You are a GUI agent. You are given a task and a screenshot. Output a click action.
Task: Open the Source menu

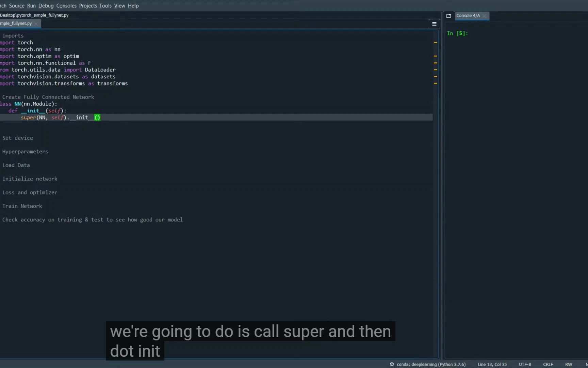(17, 6)
